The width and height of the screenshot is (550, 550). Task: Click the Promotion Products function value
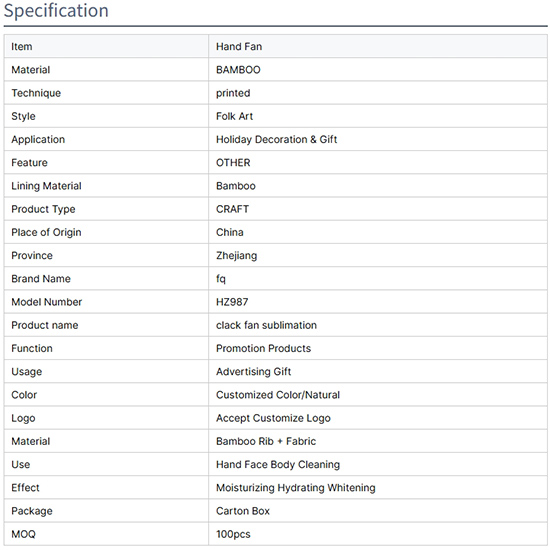click(263, 348)
